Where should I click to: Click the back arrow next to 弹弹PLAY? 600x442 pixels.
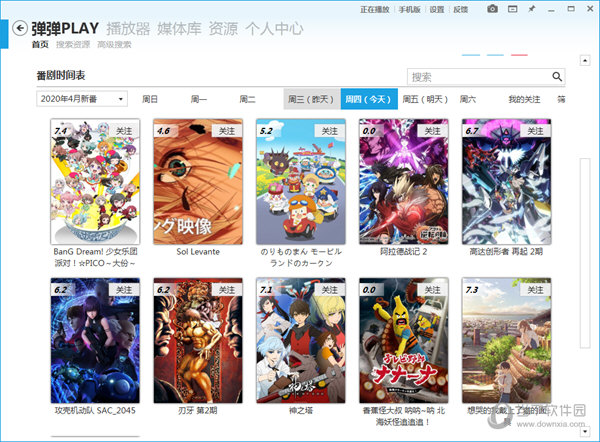(20, 28)
